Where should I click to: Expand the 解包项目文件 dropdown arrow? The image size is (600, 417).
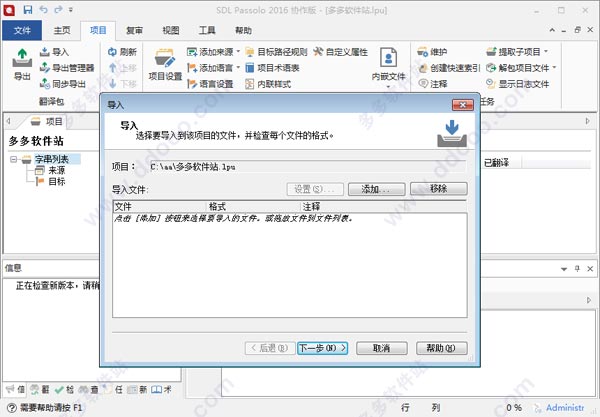point(554,67)
